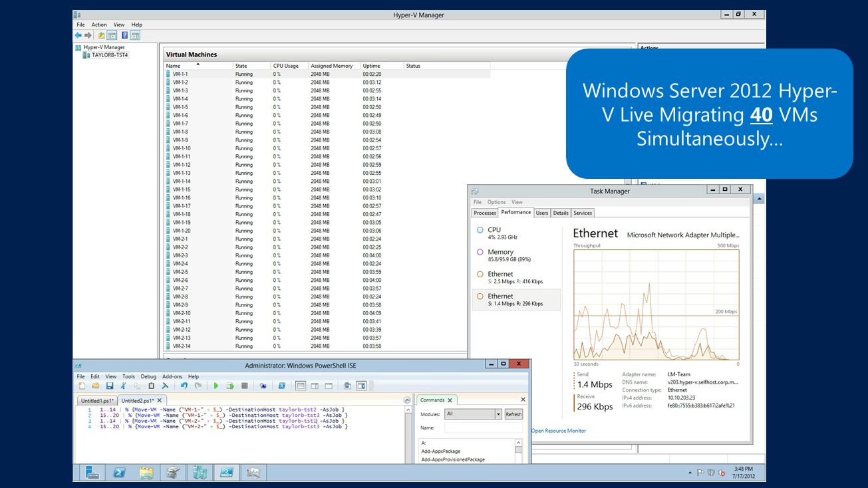This screenshot has width=868, height=488.
Task: Select the VM-2-5 row in Virtual Machines list
Action: click(x=327, y=272)
